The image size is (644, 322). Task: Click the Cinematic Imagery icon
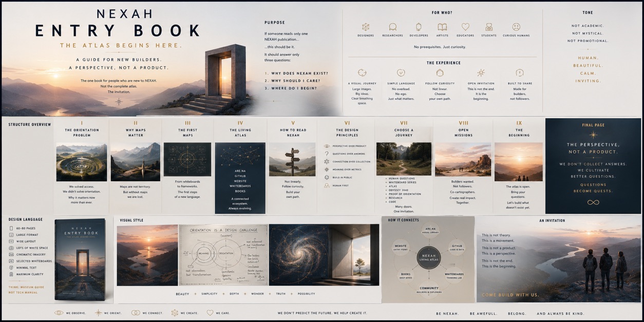pyautogui.click(x=11, y=254)
